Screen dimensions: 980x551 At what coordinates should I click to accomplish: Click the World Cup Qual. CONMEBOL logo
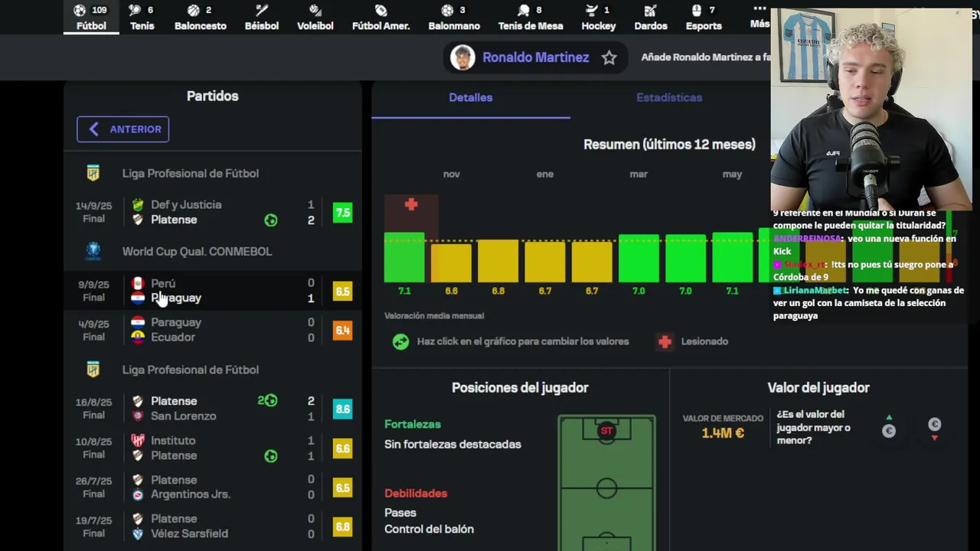pos(93,251)
